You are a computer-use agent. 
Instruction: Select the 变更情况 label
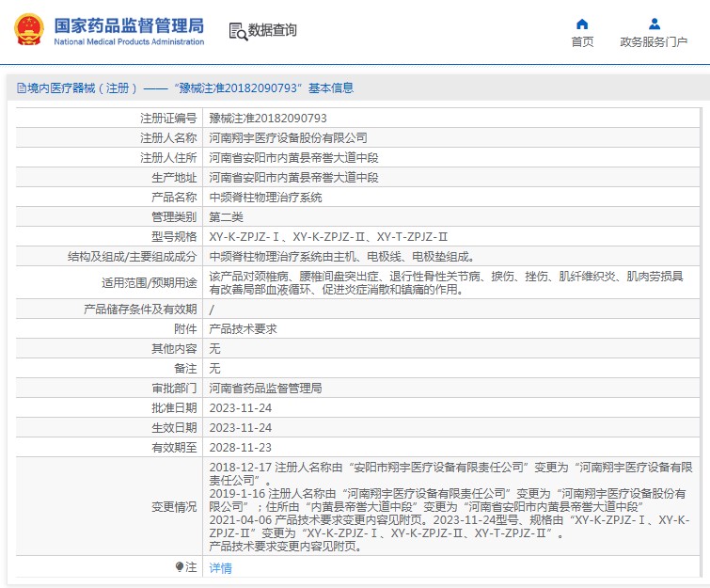174,506
